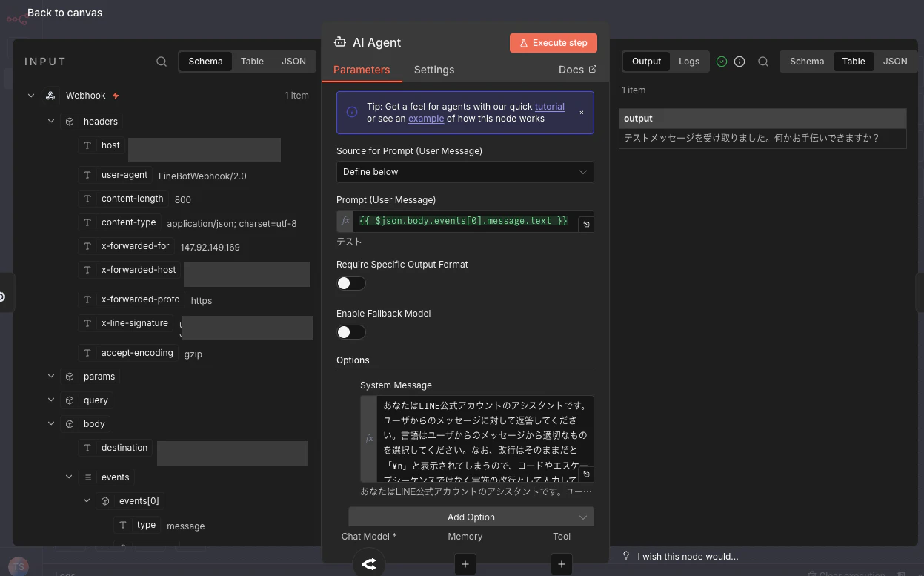The height and width of the screenshot is (576, 924).
Task: Click the AI Agent robot icon
Action: [x=340, y=42]
